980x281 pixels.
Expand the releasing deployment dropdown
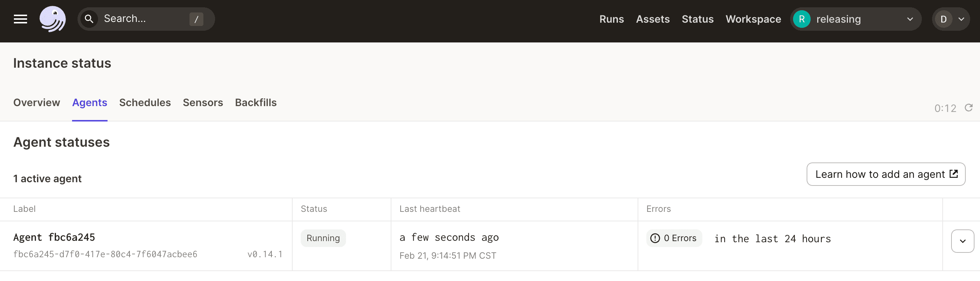click(910, 19)
